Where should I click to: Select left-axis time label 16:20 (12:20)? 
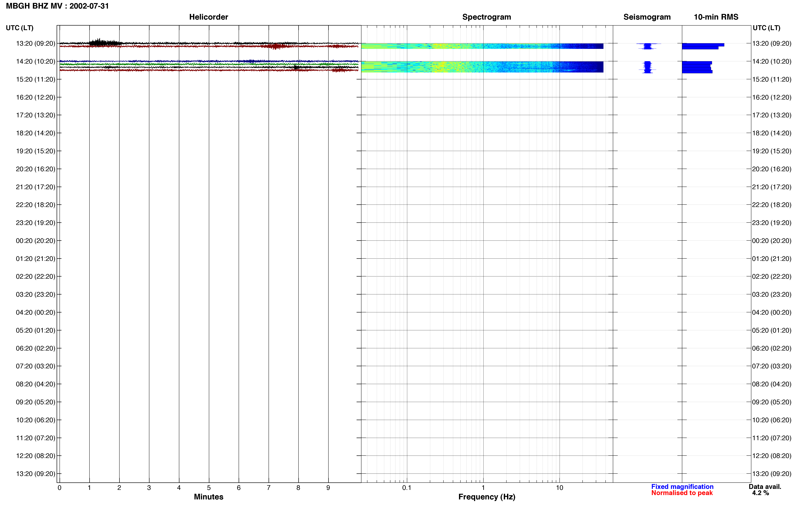36,97
